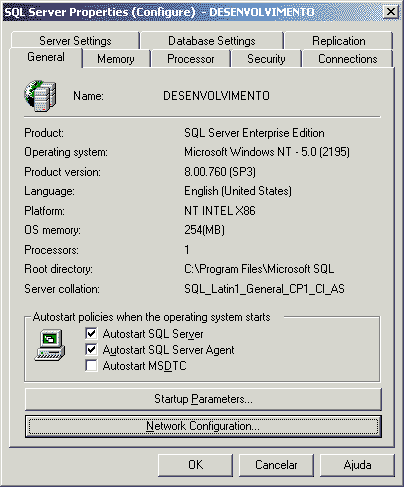Image resolution: width=404 pixels, height=487 pixels.
Task: Open the Connections tab
Action: tap(348, 59)
